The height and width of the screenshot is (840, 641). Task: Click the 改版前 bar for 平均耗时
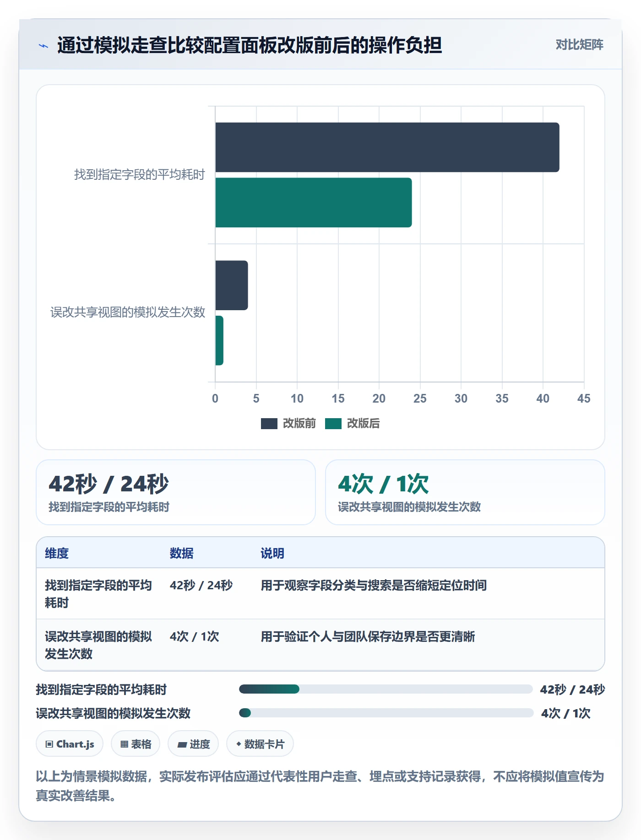pos(387,147)
